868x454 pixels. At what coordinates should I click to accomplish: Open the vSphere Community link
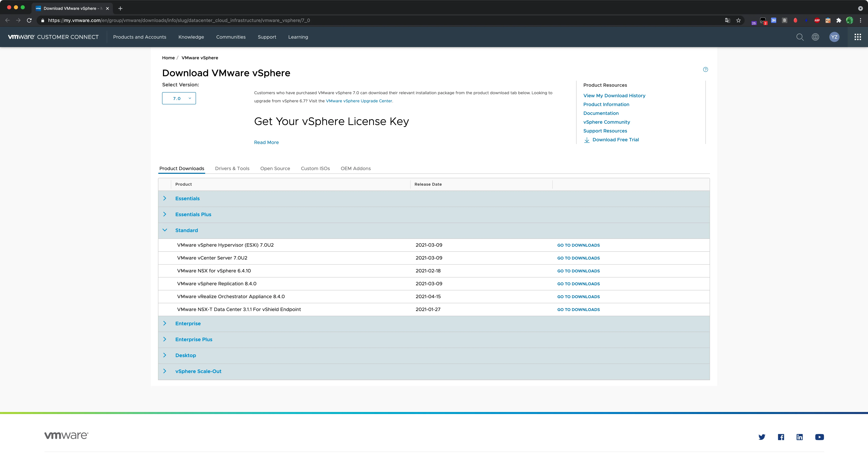607,122
